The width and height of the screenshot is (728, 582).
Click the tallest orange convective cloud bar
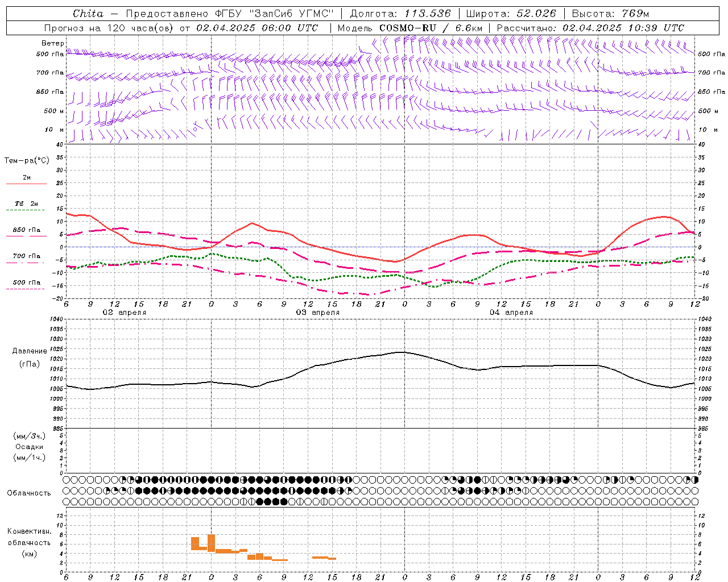[211, 543]
